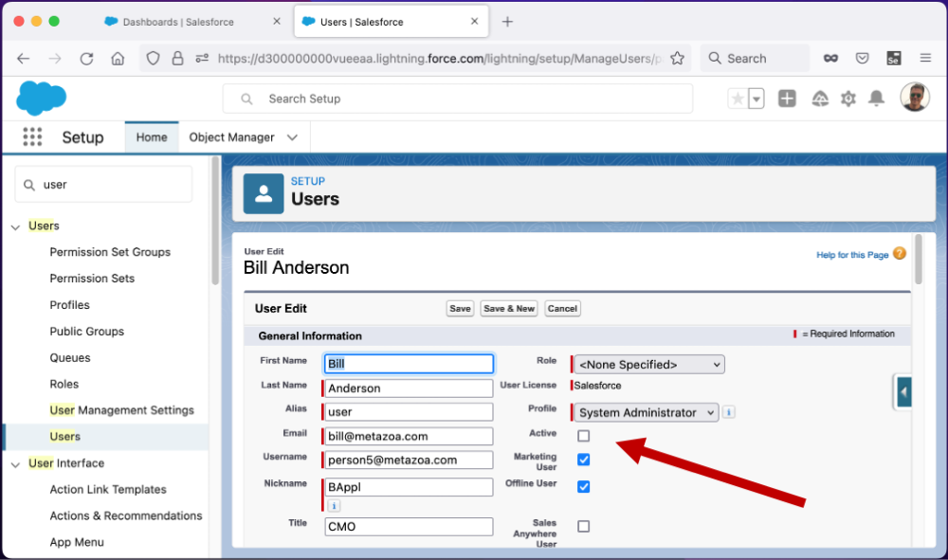Click the favorites star icon

pyautogui.click(x=738, y=98)
